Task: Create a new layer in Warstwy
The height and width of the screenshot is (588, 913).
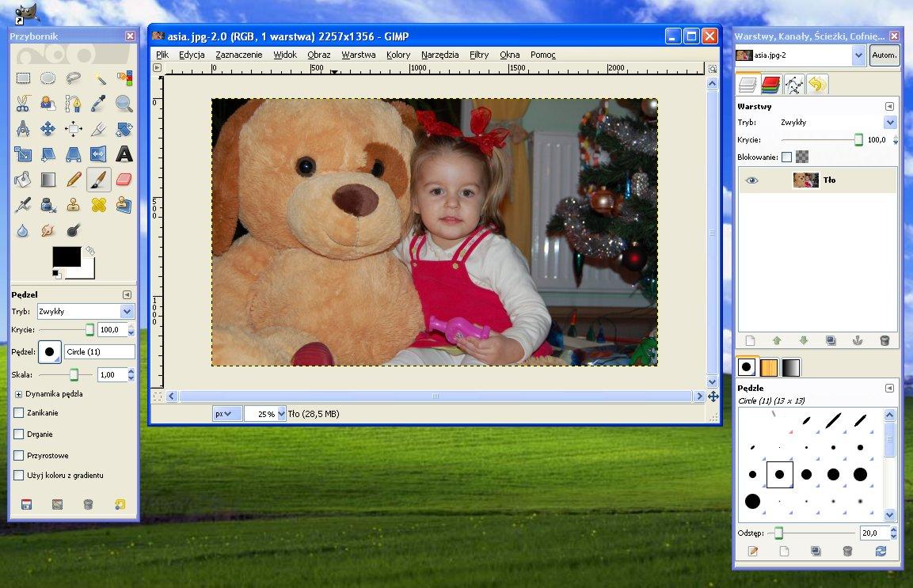Action: (x=750, y=340)
